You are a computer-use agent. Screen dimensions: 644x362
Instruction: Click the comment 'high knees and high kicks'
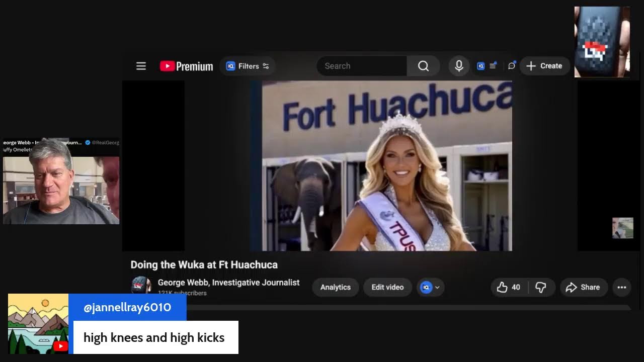[x=154, y=337]
